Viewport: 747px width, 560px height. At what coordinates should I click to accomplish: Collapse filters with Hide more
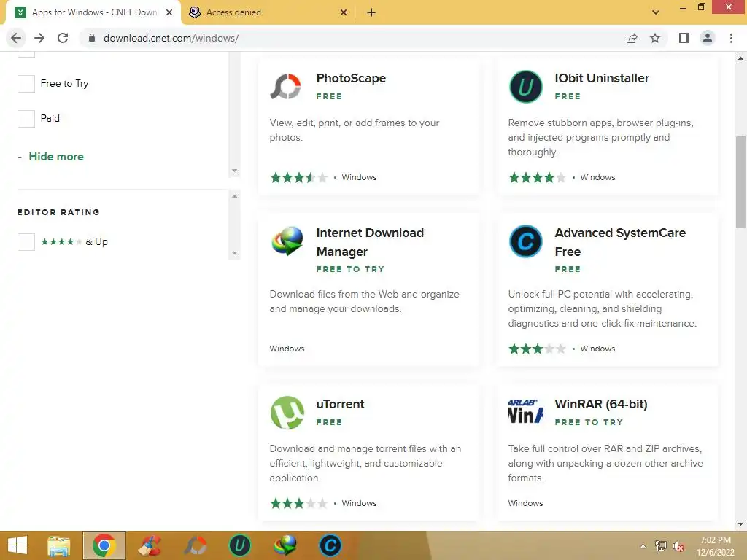[x=56, y=157]
